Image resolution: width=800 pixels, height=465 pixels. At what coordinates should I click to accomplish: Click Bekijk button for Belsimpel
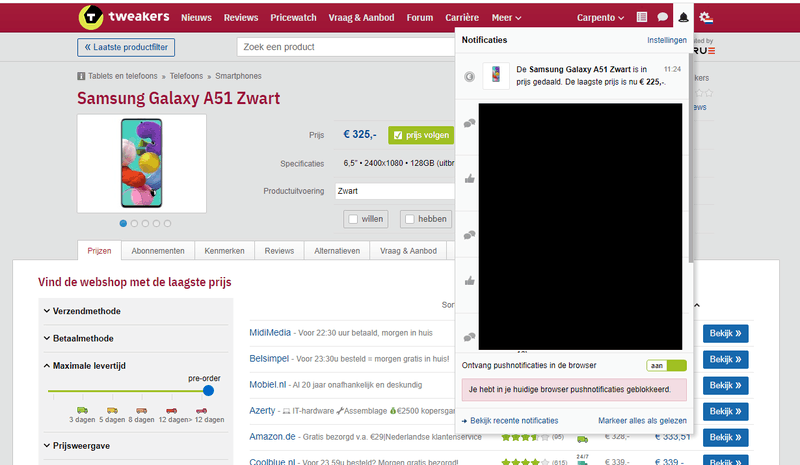coord(726,359)
